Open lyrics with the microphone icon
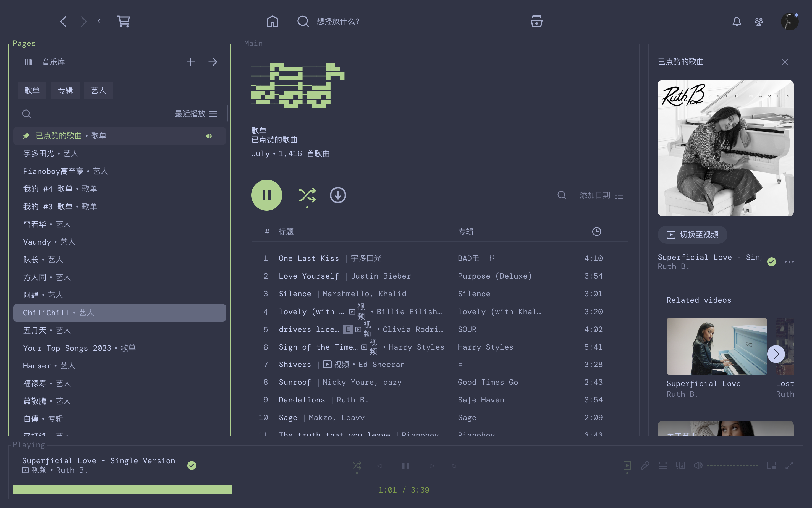Viewport: 812px width, 508px height. coord(645,465)
